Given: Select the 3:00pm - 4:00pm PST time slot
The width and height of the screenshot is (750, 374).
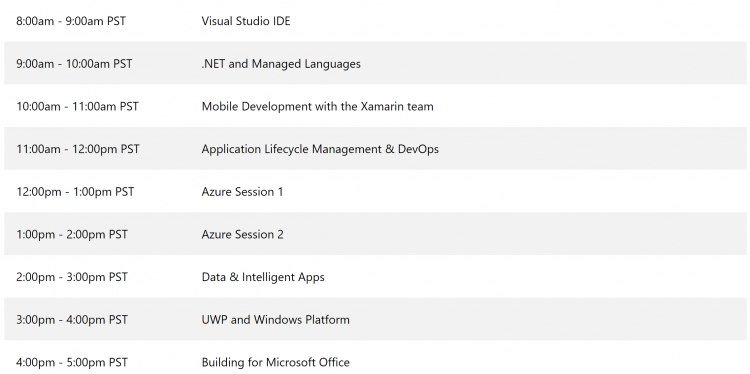Looking at the screenshot, I should (72, 319).
